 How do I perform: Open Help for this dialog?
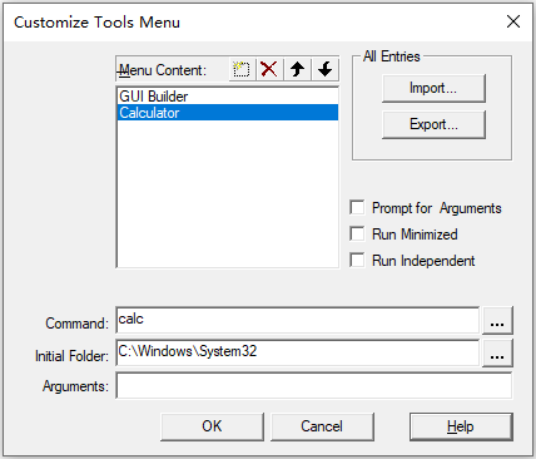pos(461,426)
